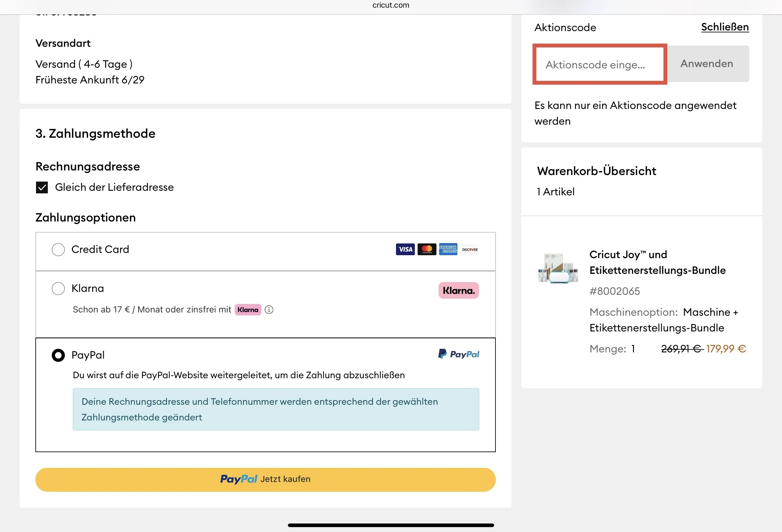Viewport: 782px width, 532px height.
Task: Click the Mastercard logo icon
Action: [427, 249]
